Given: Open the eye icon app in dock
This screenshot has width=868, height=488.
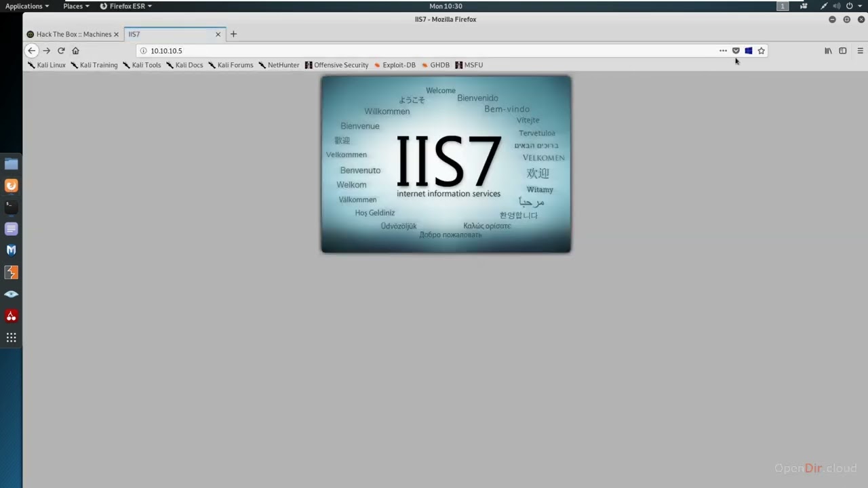Looking at the screenshot, I should tap(12, 294).
